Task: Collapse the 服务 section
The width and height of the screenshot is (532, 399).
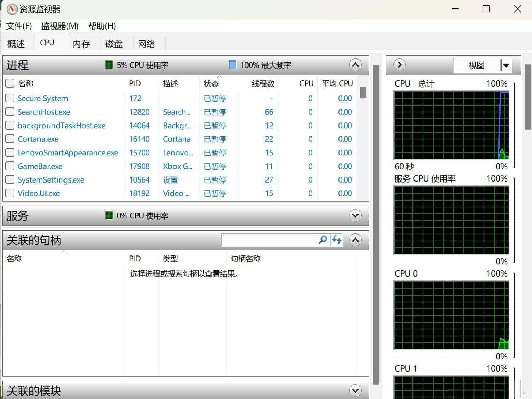Action: pyautogui.click(x=355, y=215)
